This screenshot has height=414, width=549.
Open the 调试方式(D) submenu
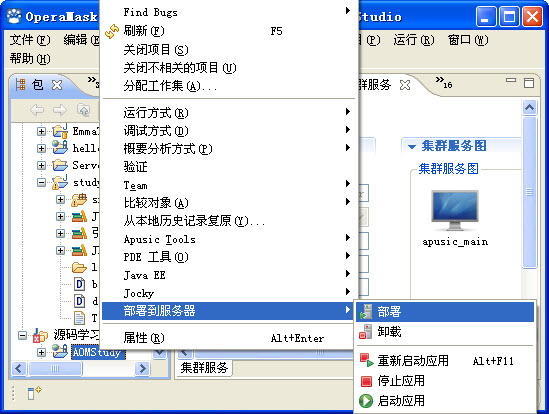(x=230, y=131)
